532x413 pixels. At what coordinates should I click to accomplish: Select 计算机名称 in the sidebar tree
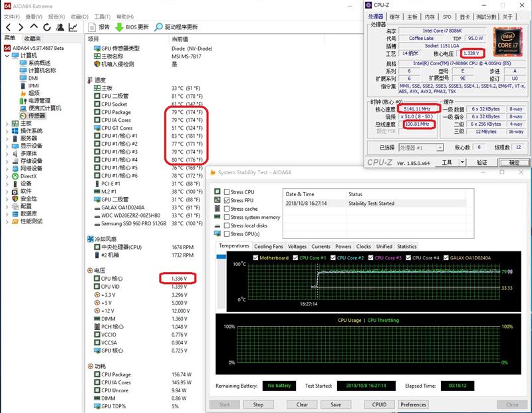tap(38, 70)
